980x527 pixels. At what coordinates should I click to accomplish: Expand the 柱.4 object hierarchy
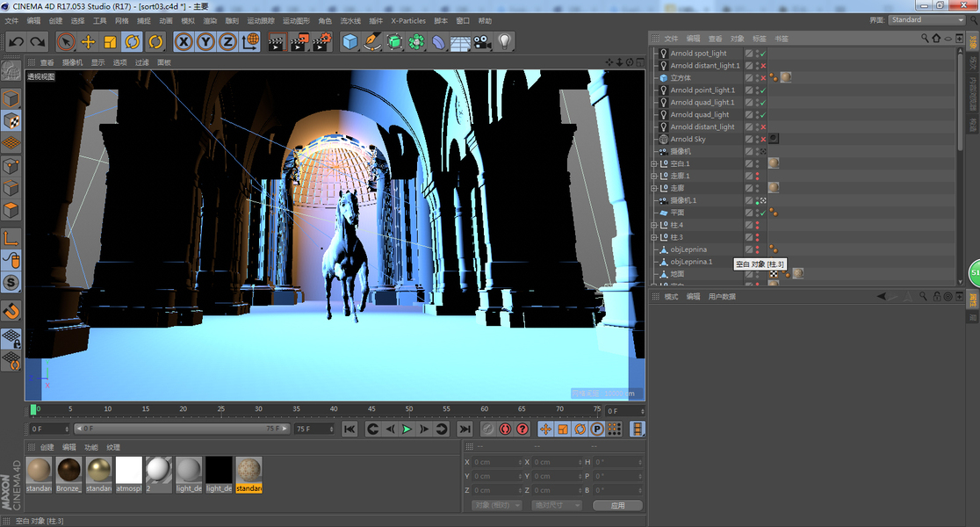point(653,226)
